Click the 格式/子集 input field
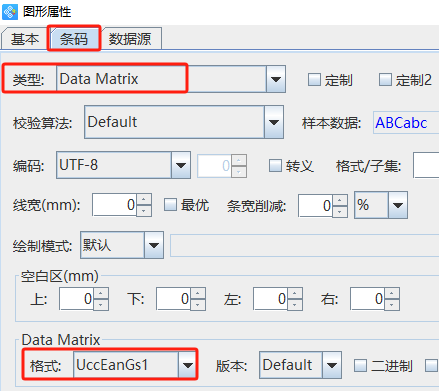This screenshot has height=391, width=439. pos(426,165)
